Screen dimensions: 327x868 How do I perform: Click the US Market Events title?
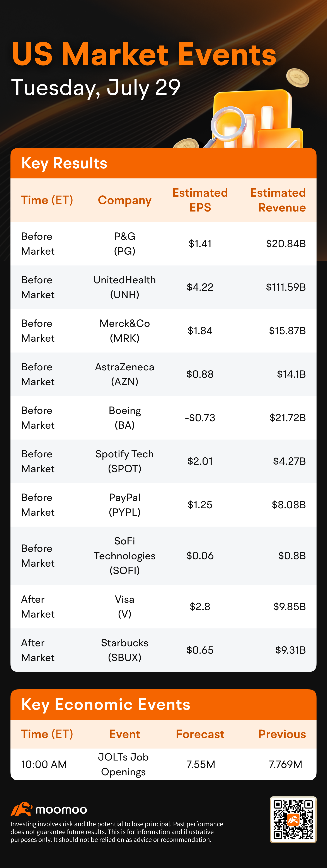pos(144,55)
